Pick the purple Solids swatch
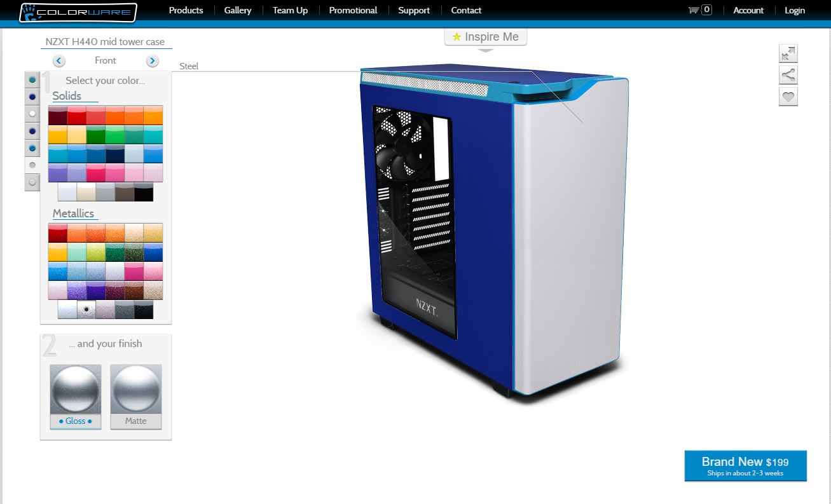The image size is (831, 504). coord(58,173)
